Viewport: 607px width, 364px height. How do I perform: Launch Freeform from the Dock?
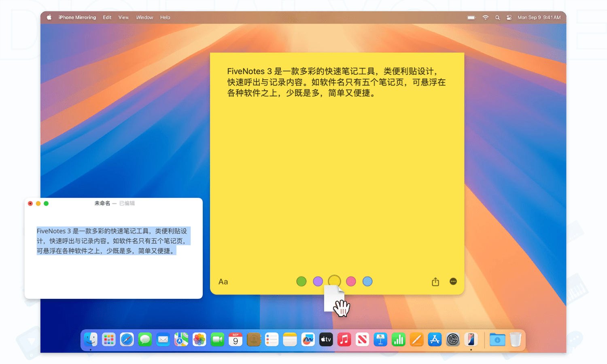click(x=308, y=340)
